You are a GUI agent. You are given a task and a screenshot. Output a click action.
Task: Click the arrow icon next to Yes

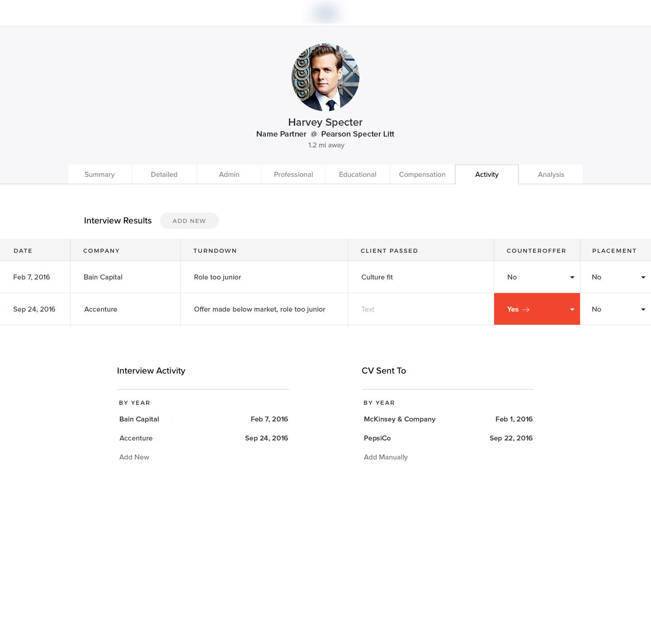point(526,310)
